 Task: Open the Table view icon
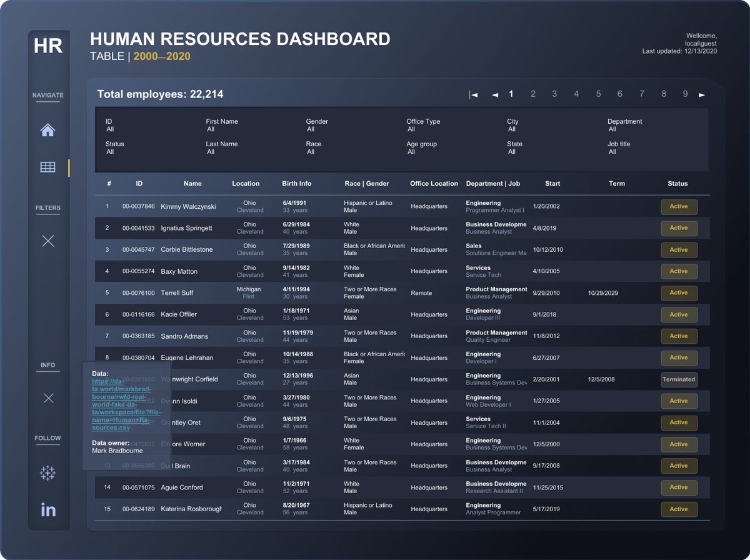coord(47,167)
